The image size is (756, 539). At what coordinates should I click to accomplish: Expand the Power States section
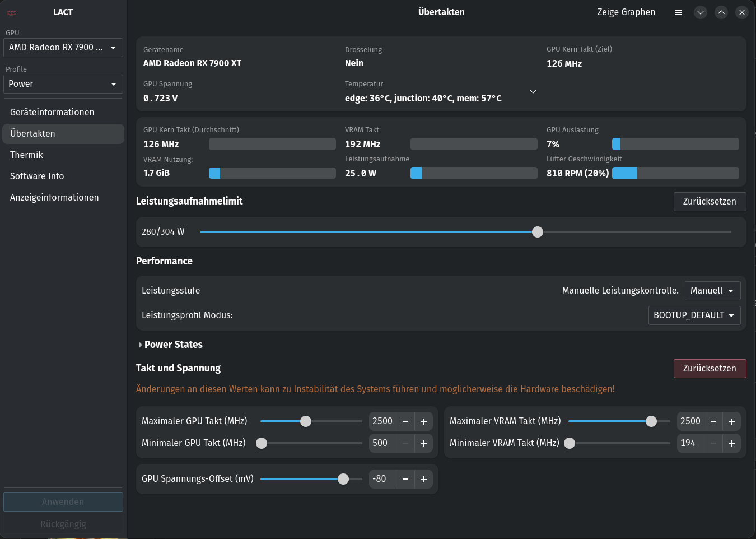point(171,345)
